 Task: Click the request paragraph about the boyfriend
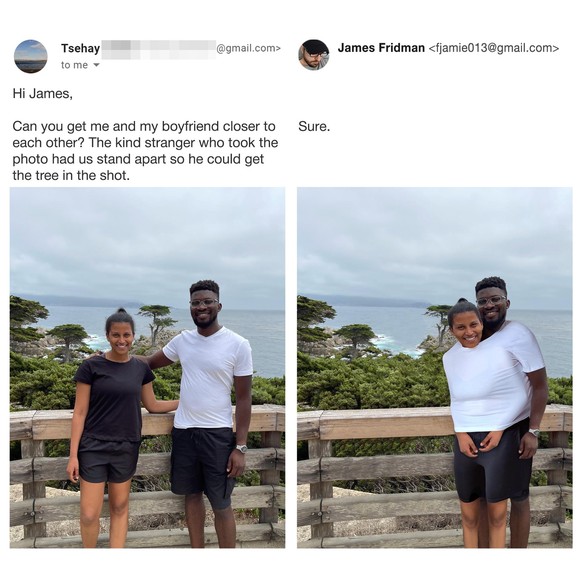click(145, 151)
